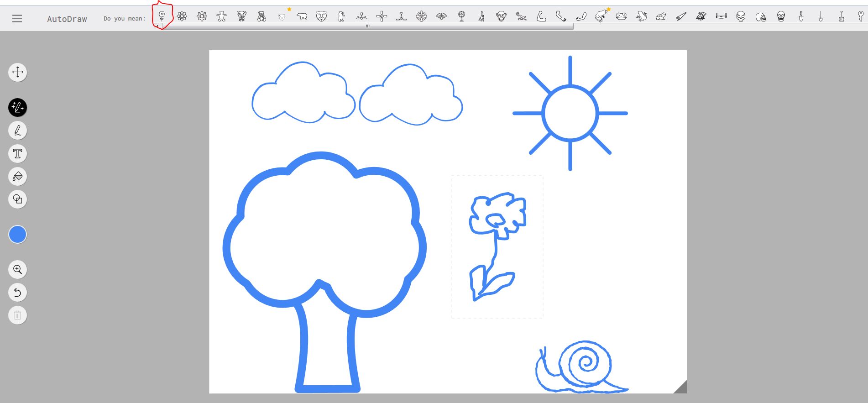Click the suggestions bar scrollbar thumb
This screenshot has width=868, height=403.
coord(368,26)
